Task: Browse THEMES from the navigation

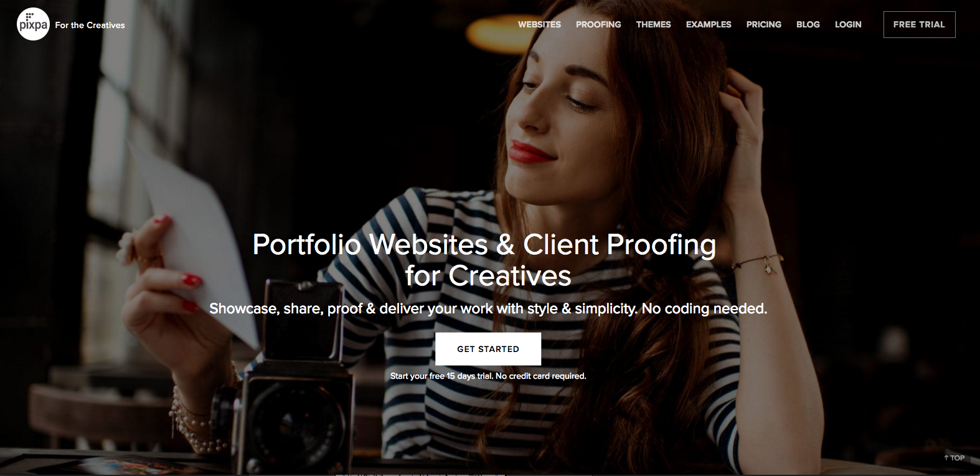Action: coord(653,24)
